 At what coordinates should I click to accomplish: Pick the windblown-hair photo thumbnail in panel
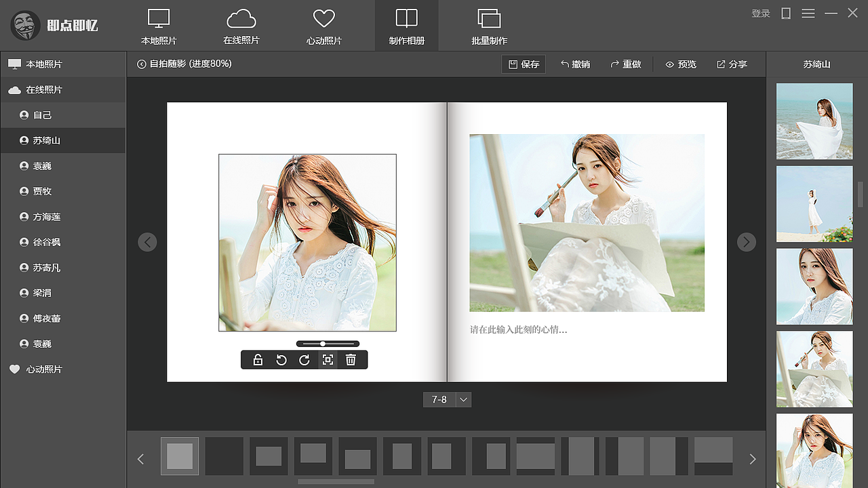[814, 451]
